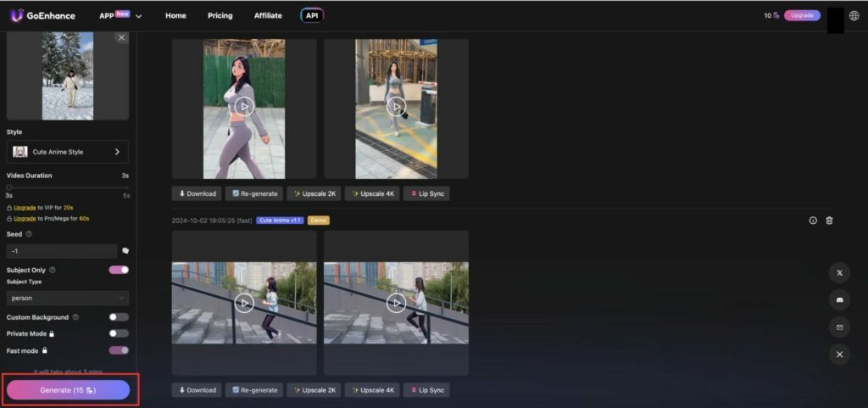Click the random seed dice icon
This screenshot has height=408, width=868.
pyautogui.click(x=125, y=251)
